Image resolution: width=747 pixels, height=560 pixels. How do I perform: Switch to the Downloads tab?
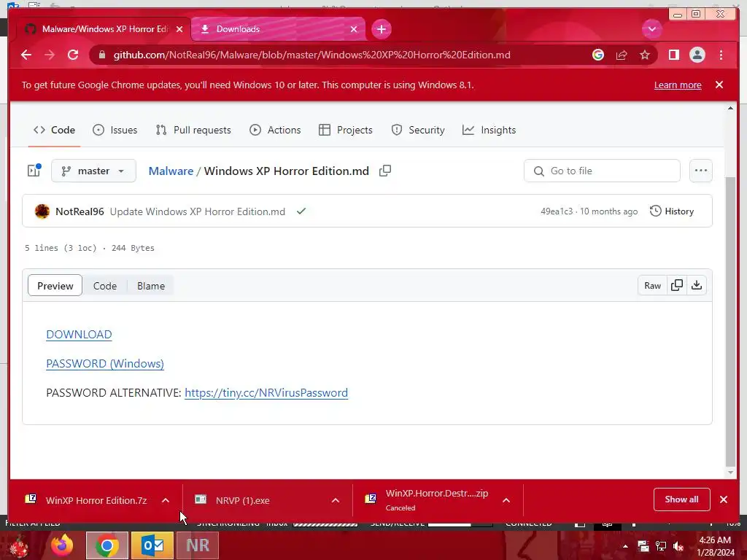click(x=278, y=29)
